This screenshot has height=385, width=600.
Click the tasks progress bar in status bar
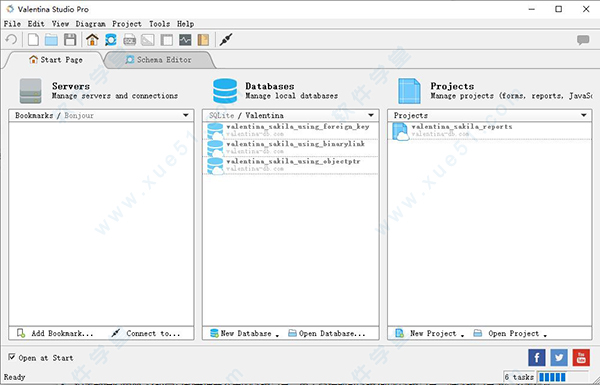pos(562,377)
